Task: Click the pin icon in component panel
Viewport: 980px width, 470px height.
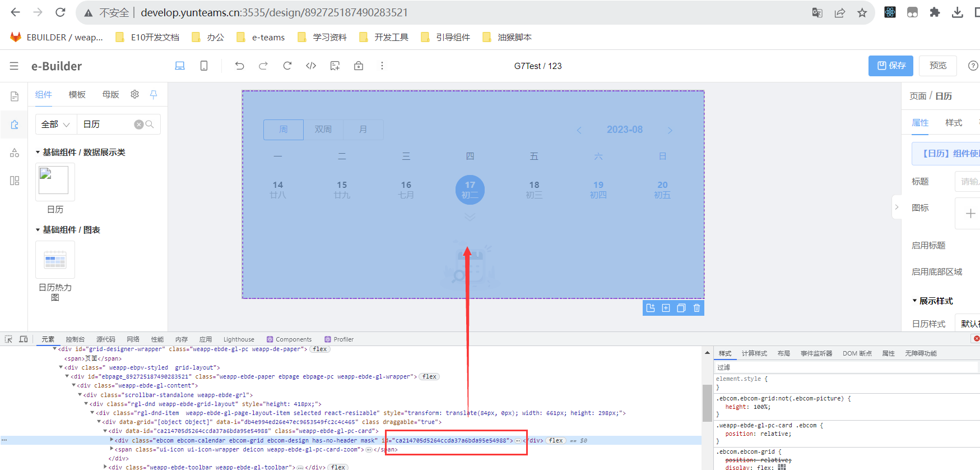Action: point(154,94)
